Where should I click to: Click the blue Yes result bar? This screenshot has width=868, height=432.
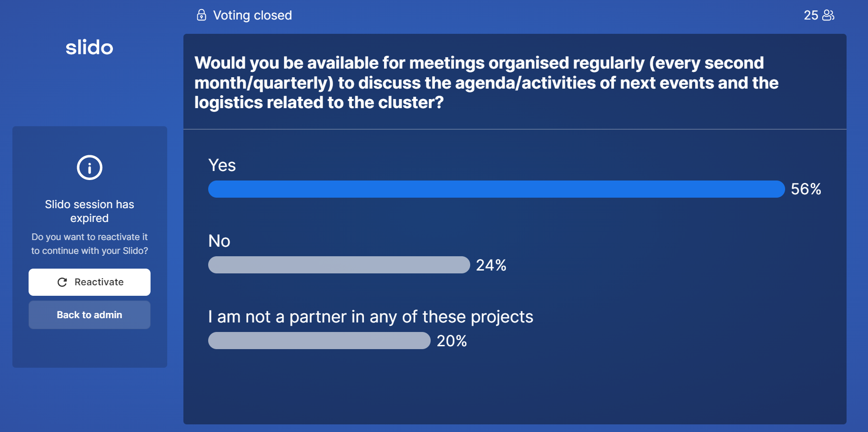496,189
